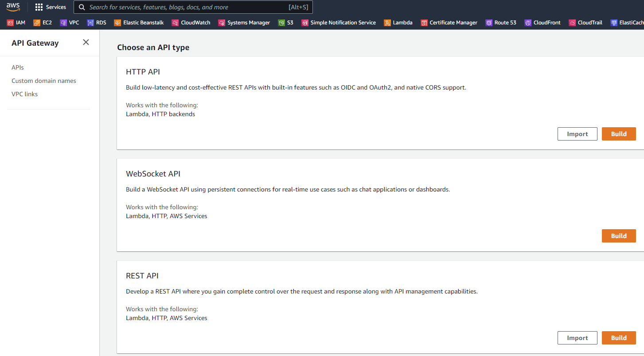Open the Simple Notification Service icon

click(304, 23)
